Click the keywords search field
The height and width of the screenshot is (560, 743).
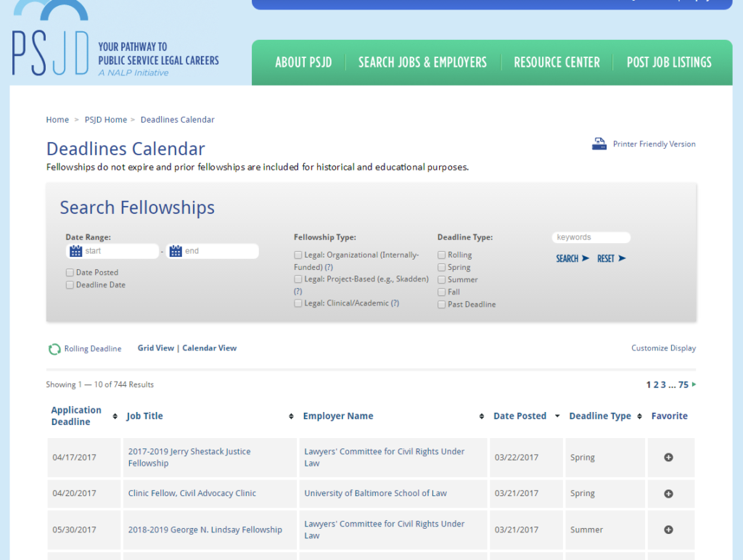[591, 237]
